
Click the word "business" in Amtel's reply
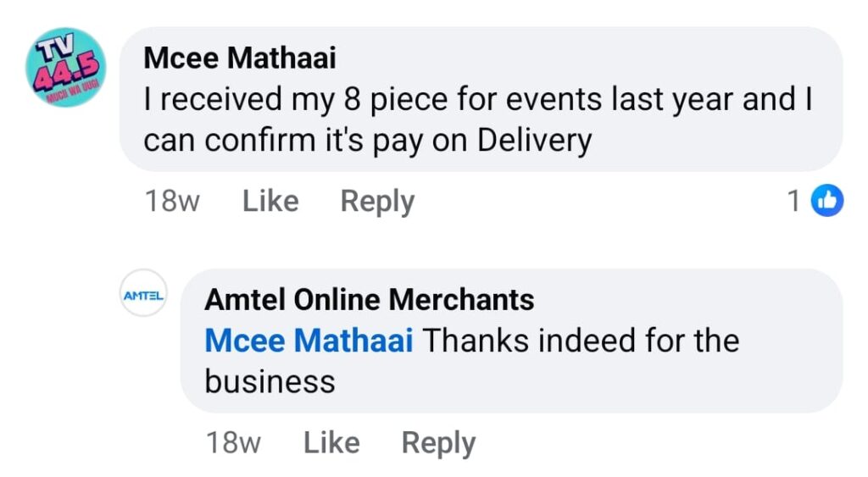tap(270, 381)
